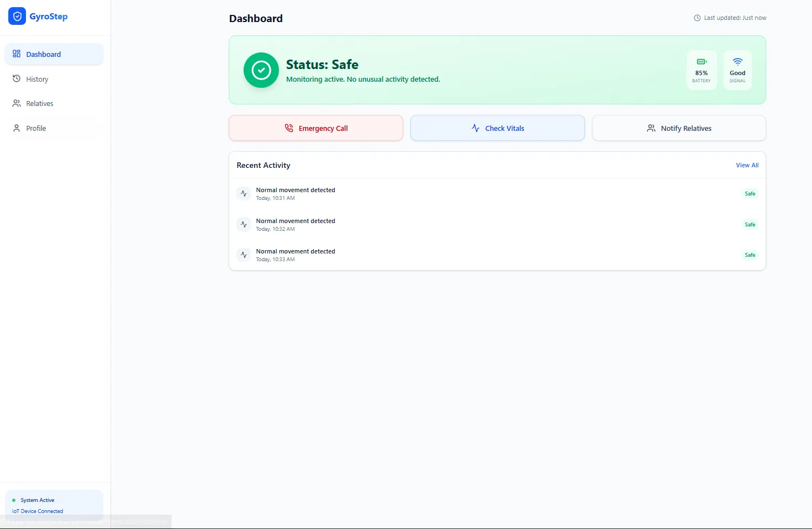
Task: Click the green System Active status dot
Action: [14, 500]
